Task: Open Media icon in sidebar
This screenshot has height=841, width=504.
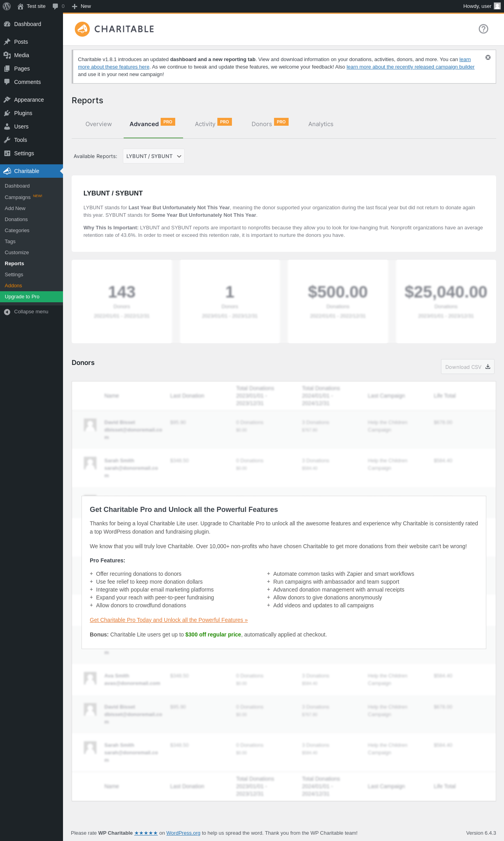Action: pyautogui.click(x=7, y=55)
